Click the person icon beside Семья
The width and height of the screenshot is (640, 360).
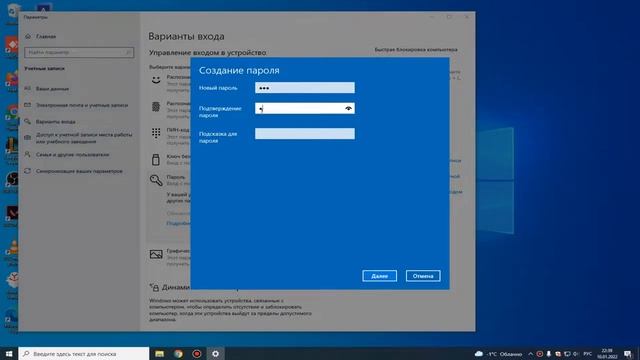28,155
